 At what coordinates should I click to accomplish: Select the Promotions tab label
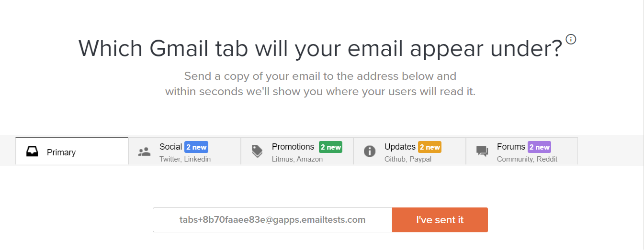coord(293,147)
